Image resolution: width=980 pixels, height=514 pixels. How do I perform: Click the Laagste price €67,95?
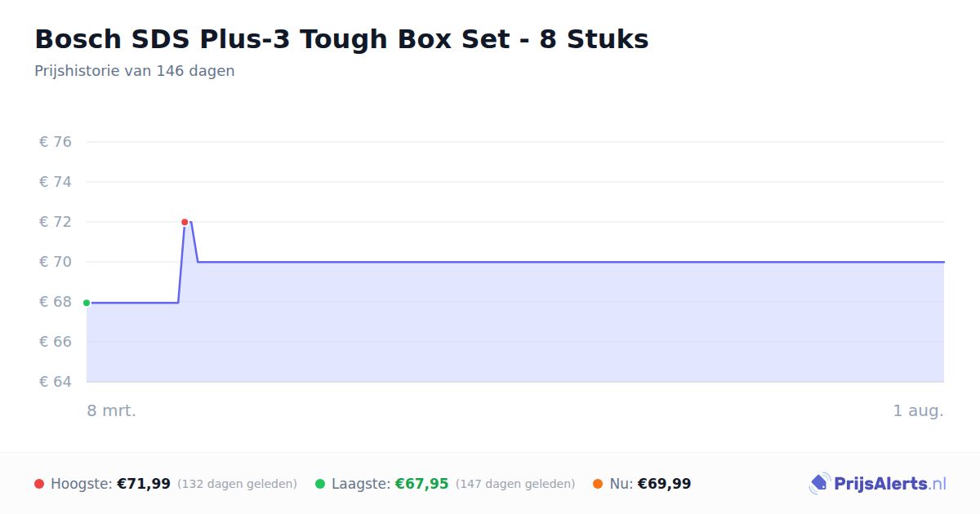[x=422, y=484]
